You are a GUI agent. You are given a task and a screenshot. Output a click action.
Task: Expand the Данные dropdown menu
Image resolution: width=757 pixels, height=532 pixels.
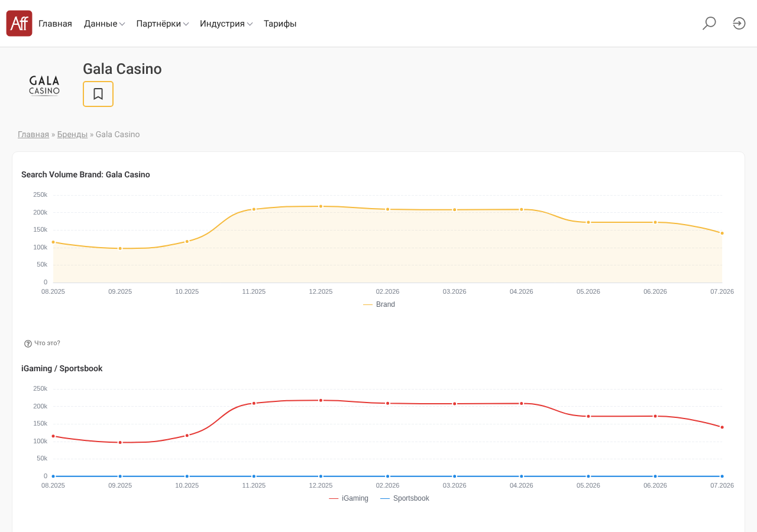[x=104, y=24]
